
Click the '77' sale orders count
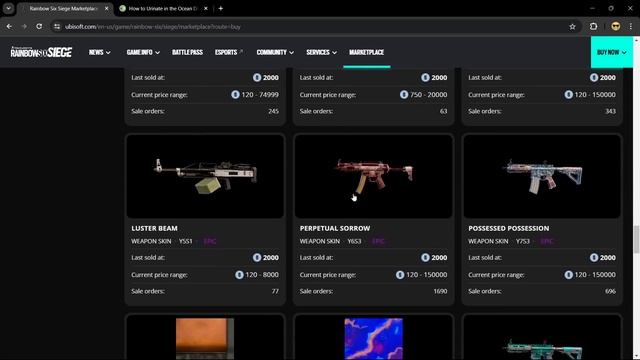[275, 291]
